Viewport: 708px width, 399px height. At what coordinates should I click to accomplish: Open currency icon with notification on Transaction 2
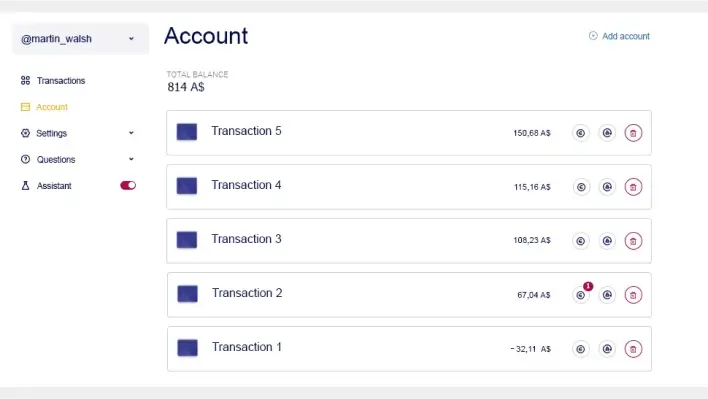(x=581, y=295)
